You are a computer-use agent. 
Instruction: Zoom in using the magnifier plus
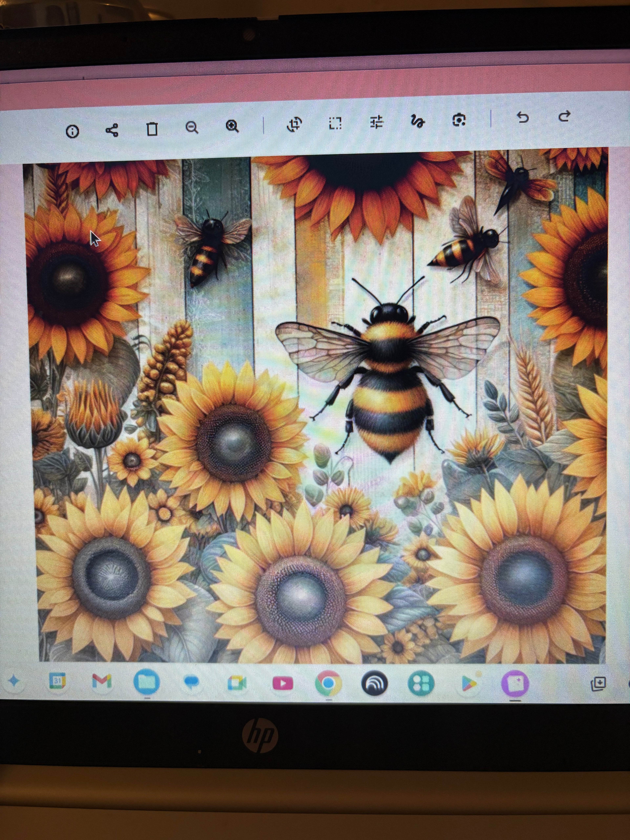tap(232, 126)
